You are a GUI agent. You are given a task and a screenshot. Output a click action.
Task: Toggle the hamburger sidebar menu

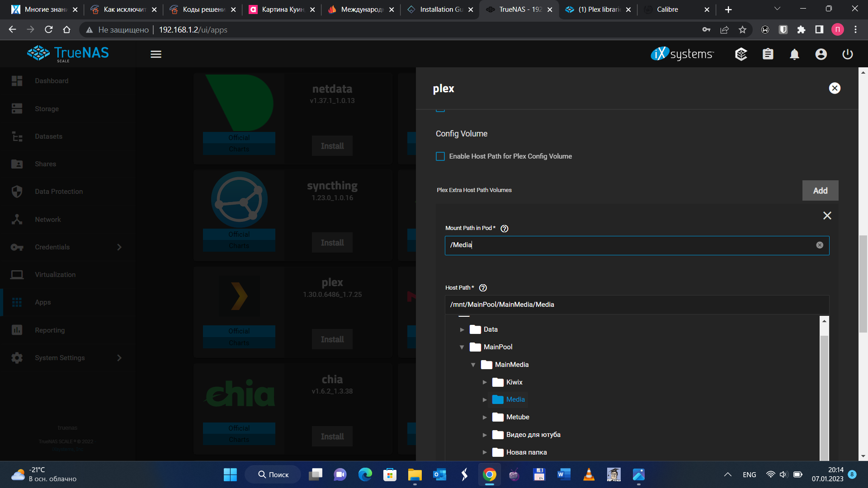(x=156, y=54)
